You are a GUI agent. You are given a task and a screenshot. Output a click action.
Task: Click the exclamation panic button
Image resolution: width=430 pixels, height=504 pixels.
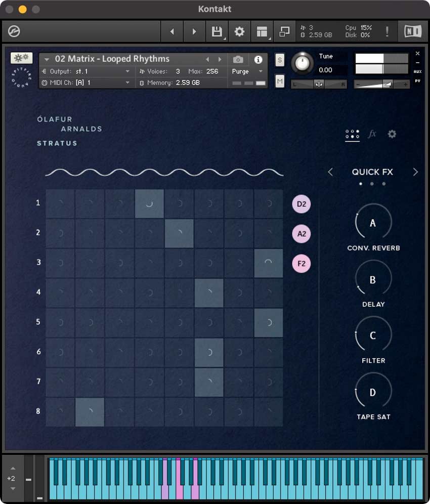point(387,31)
